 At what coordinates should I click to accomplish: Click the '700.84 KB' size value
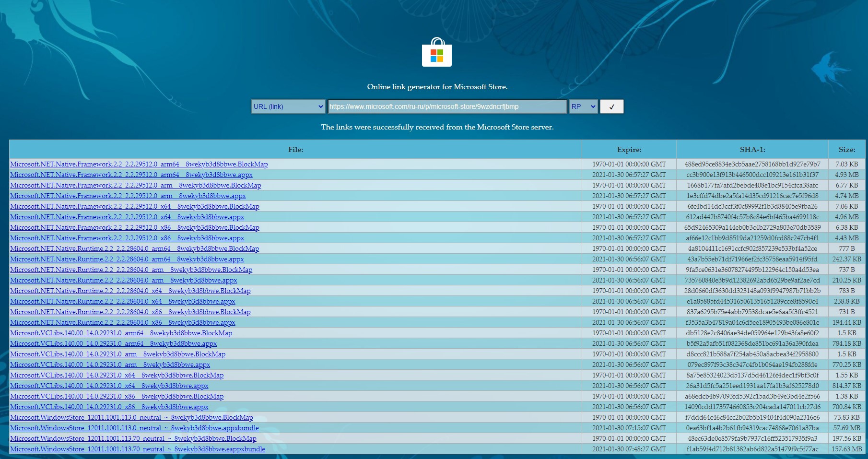[x=847, y=407]
